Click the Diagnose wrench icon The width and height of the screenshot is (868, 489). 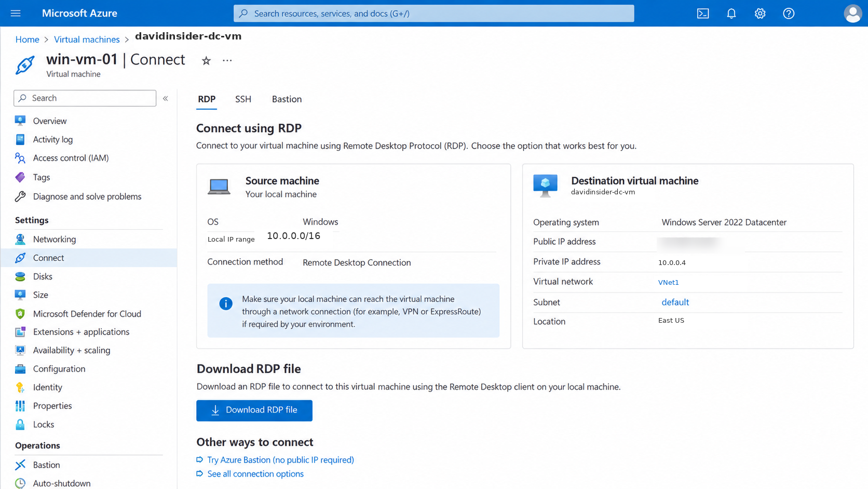tap(20, 196)
